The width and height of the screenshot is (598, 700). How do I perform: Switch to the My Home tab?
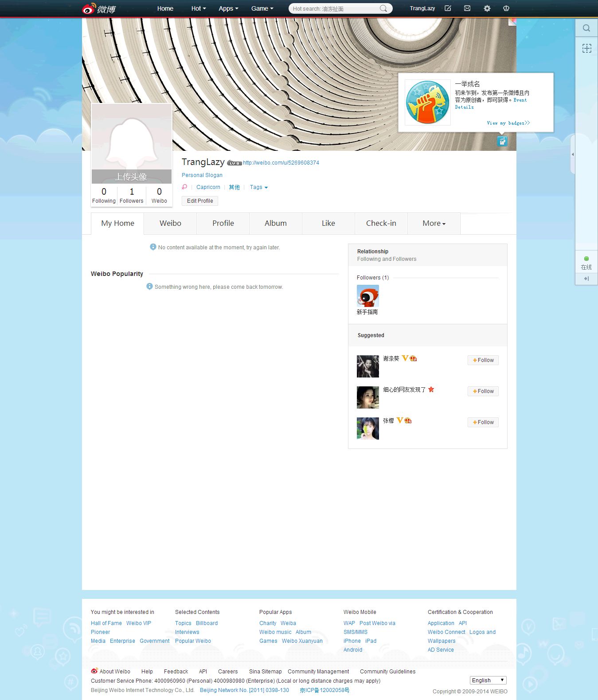pos(117,224)
